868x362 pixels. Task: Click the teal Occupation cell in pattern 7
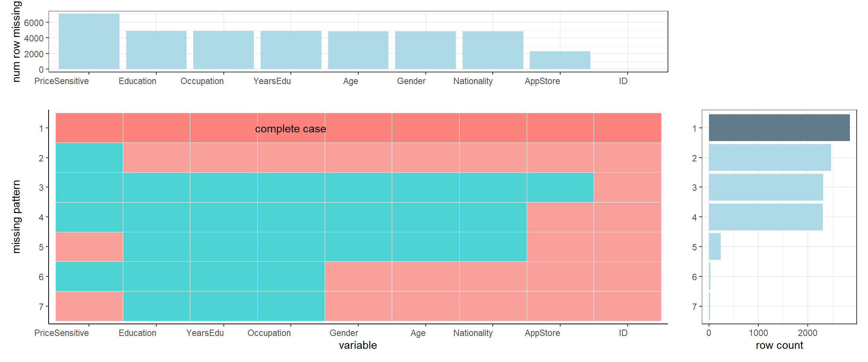(x=291, y=306)
